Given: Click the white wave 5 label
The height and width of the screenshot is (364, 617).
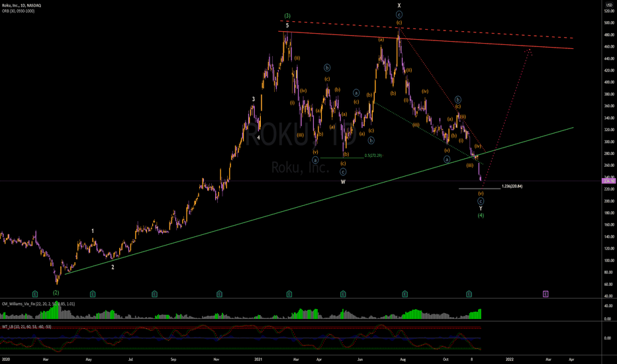Looking at the screenshot, I should click(287, 25).
